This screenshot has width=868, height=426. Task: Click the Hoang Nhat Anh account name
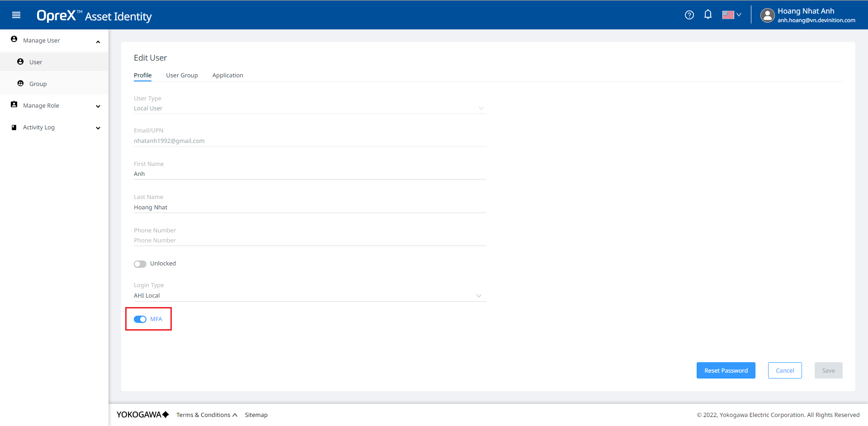click(x=806, y=11)
